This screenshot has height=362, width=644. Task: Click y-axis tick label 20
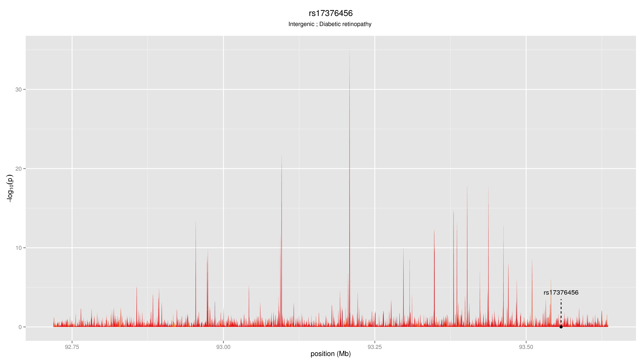[x=19, y=169]
